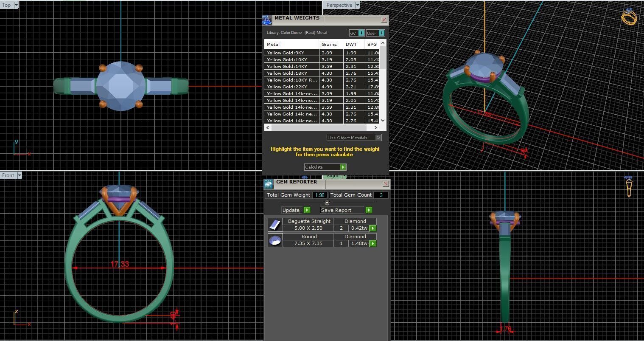Viewport: 644px width, 341px height.
Task: Run Calculate via its green arrow
Action: click(x=343, y=167)
